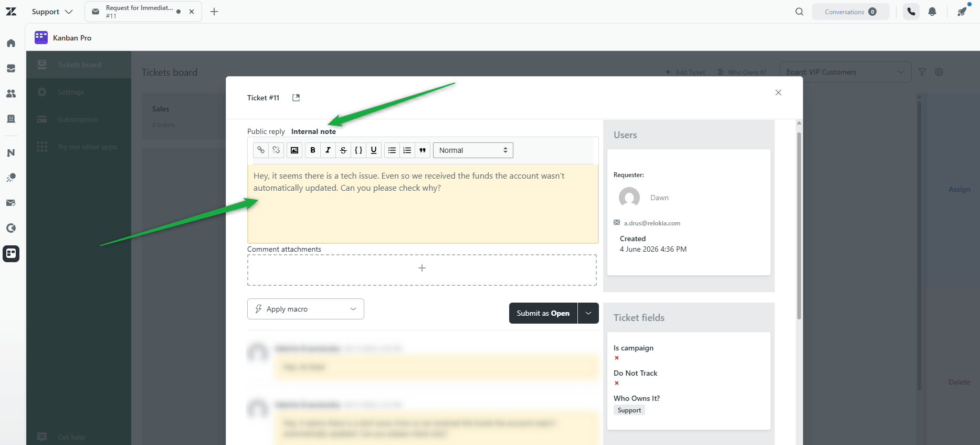Image resolution: width=980 pixels, height=445 pixels.
Task: Add a blockquote to the note
Action: 423,150
